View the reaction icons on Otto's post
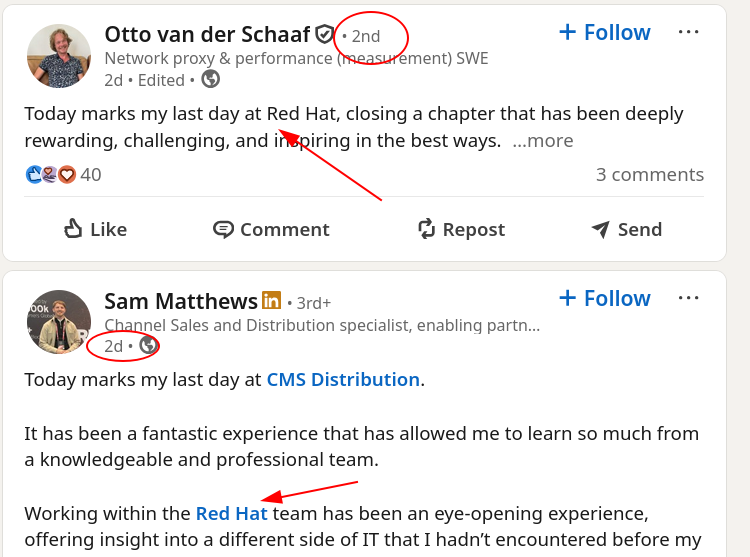This screenshot has width=750, height=557. pyautogui.click(x=50, y=175)
